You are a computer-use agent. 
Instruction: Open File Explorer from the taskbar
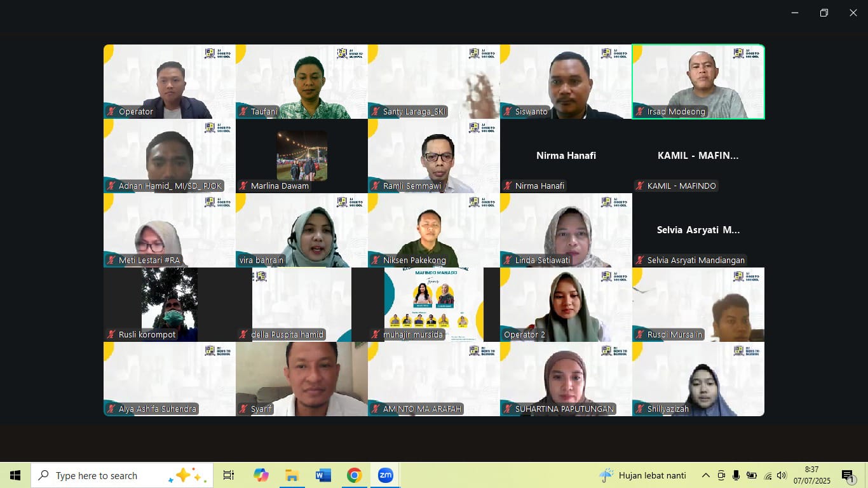pyautogui.click(x=292, y=475)
